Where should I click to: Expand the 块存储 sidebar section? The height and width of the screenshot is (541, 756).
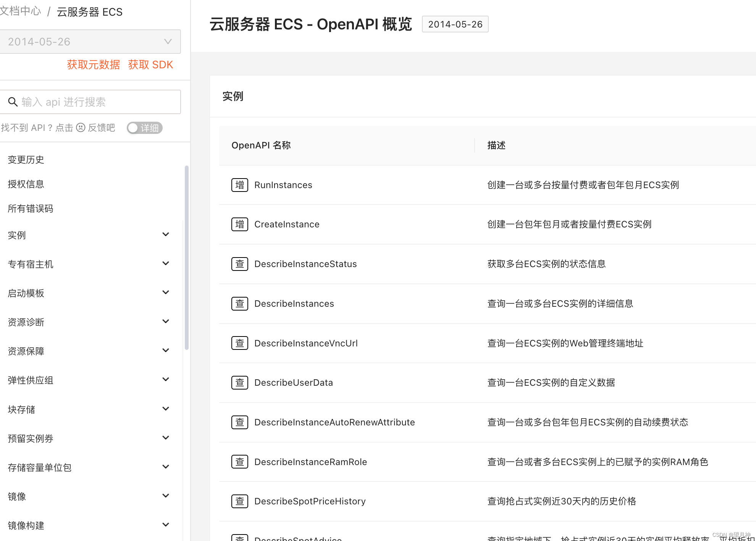(166, 409)
